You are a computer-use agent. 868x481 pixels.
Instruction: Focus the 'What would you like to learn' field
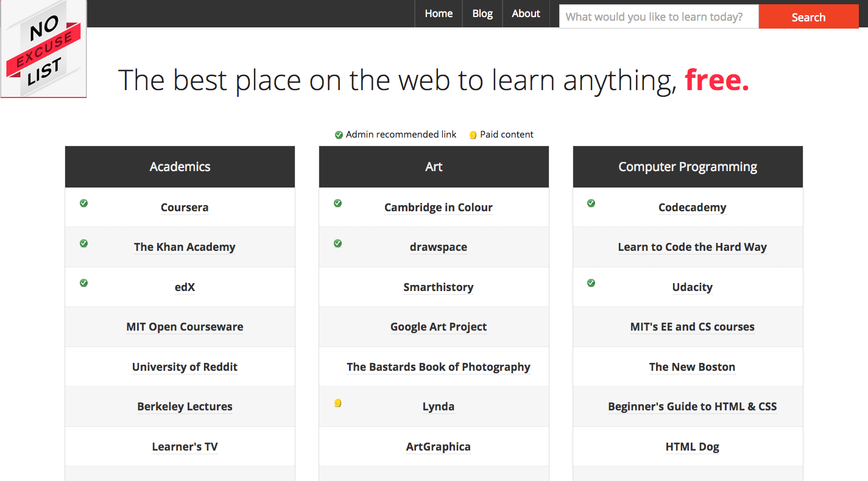[658, 17]
